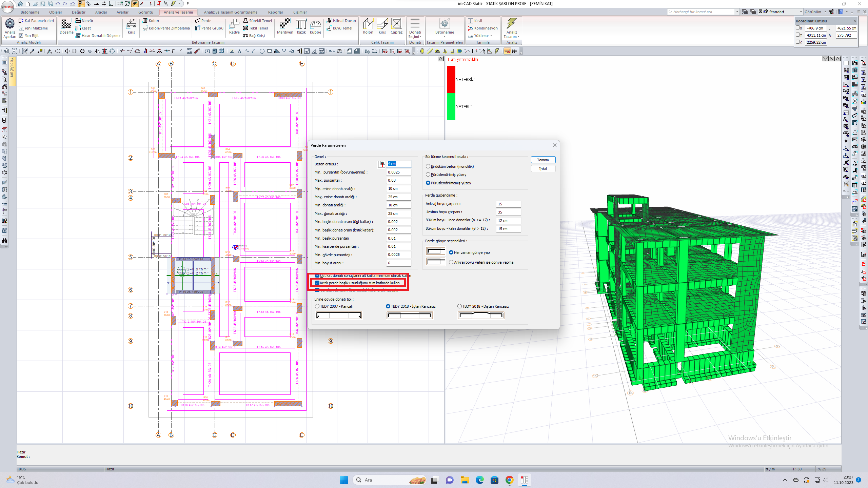Viewport: 868px width, 488px height.
Task: Toggle Üst kat donatı sonuçlarını checkbox
Action: (x=317, y=276)
